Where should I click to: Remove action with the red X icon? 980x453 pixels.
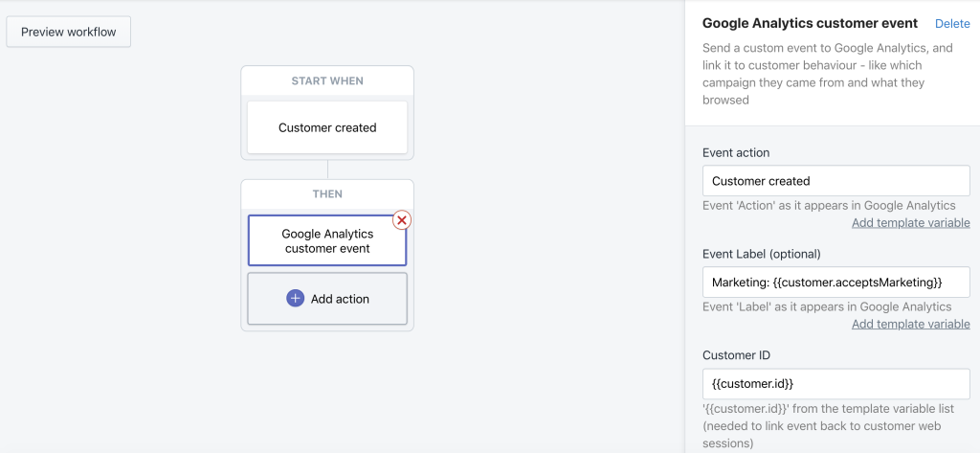(402, 220)
